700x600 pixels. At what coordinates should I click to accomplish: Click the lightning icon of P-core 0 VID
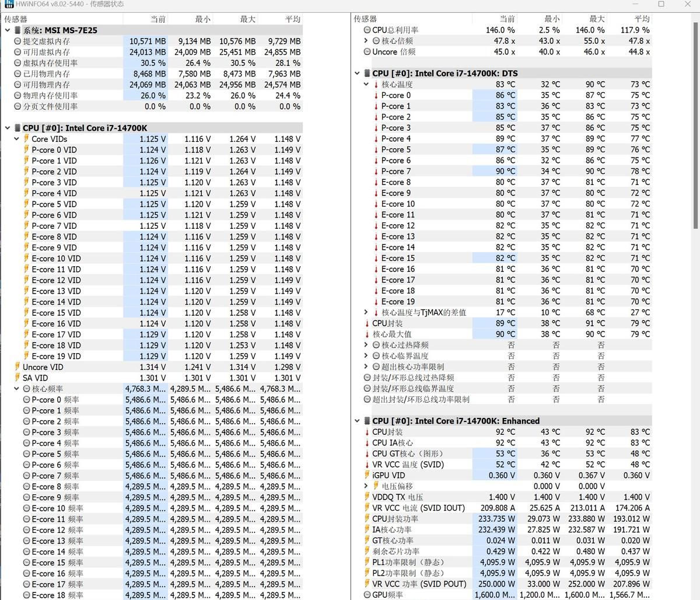[26, 150]
